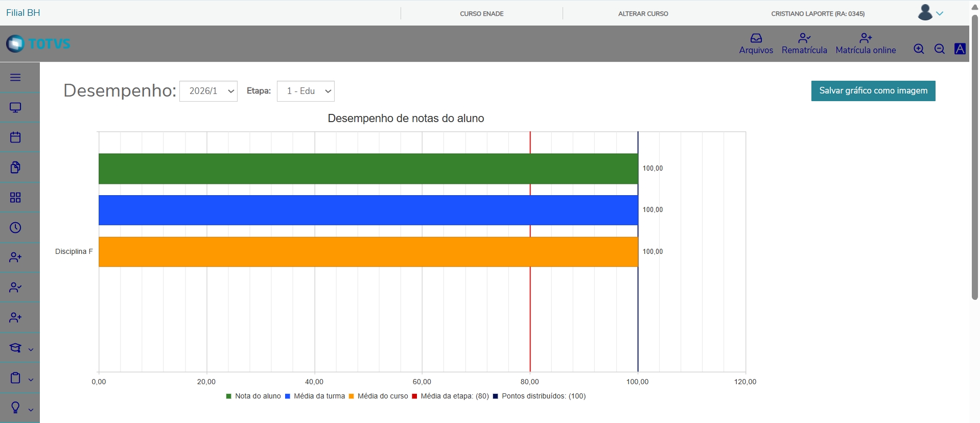This screenshot has height=423, width=980.
Task: Open the grid squares icon in sidebar
Action: pos(15,197)
